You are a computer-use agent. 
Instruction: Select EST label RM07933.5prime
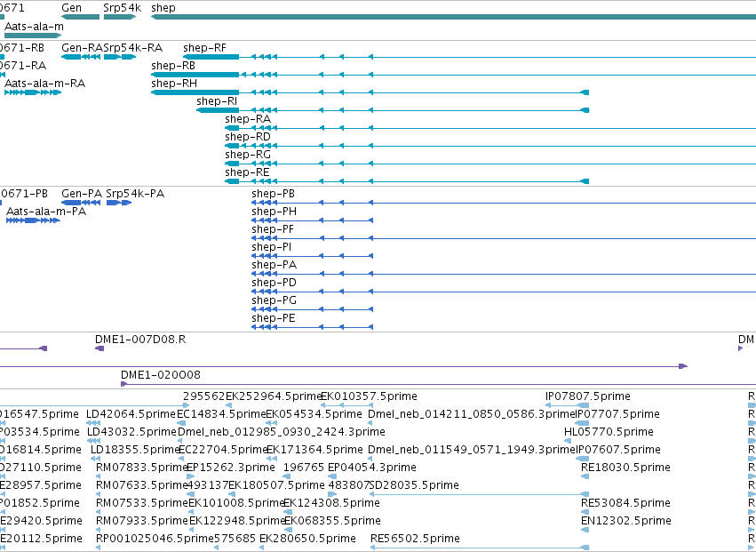coord(142,521)
